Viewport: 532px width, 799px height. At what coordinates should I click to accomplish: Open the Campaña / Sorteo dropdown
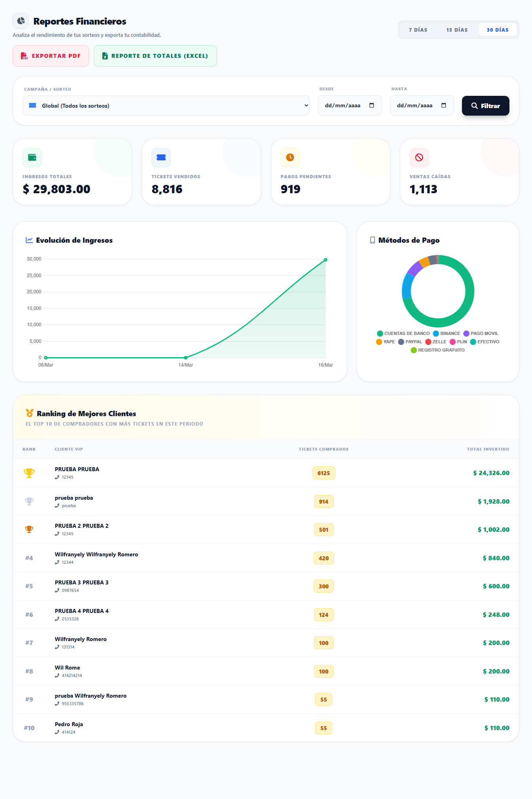166,106
